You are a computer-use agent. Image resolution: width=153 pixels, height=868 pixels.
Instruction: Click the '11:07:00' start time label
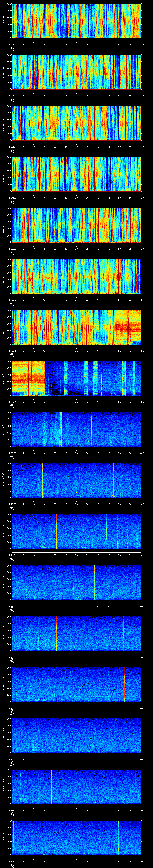tap(12, 351)
